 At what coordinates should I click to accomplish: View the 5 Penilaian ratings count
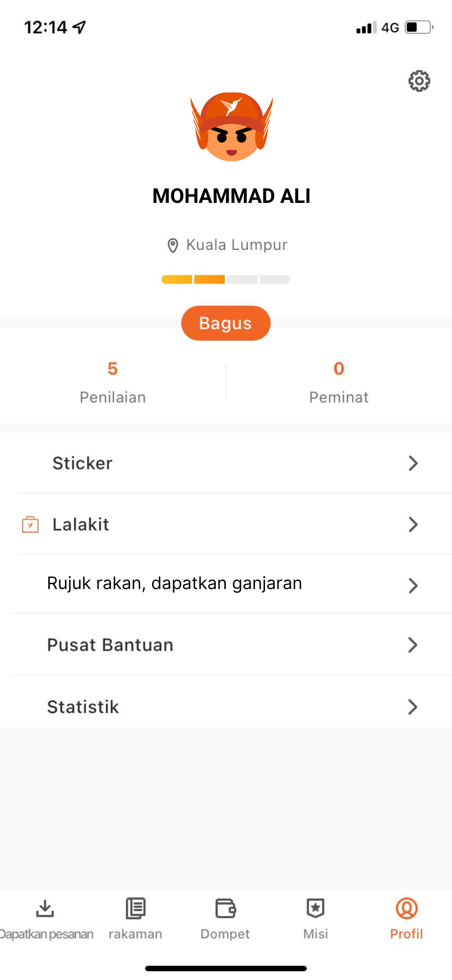pyautogui.click(x=113, y=382)
